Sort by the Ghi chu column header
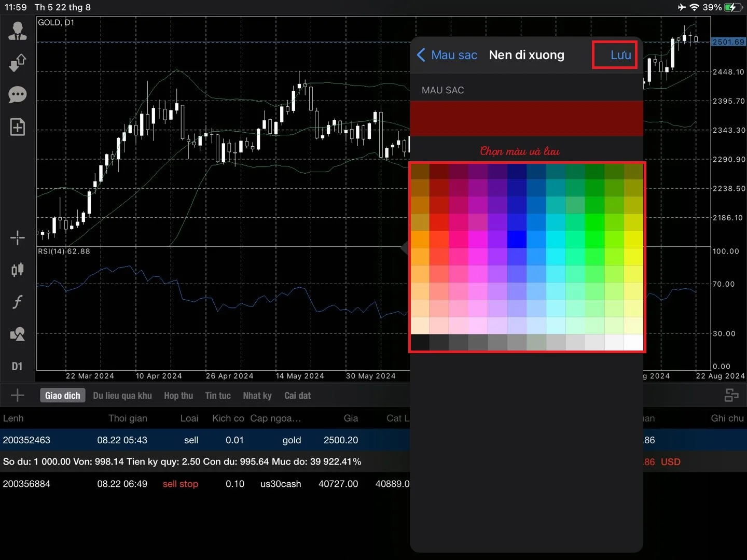This screenshot has width=747, height=560. coord(727,418)
